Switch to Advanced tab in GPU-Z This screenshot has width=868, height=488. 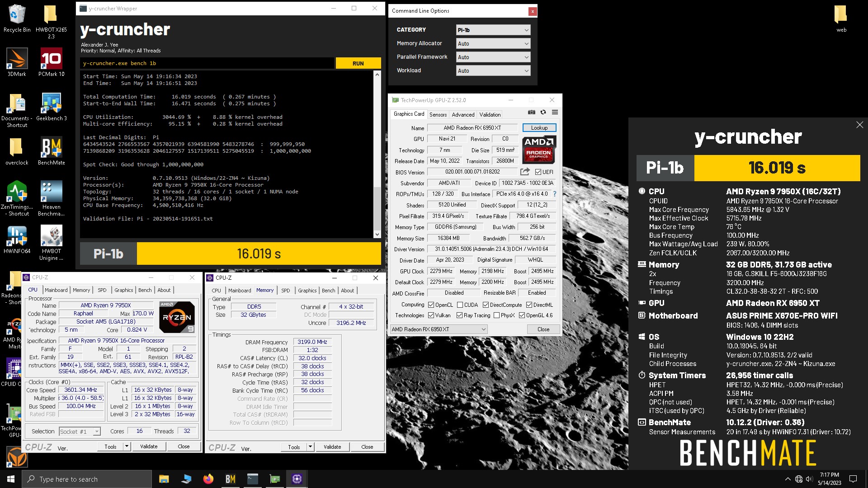[x=463, y=115]
